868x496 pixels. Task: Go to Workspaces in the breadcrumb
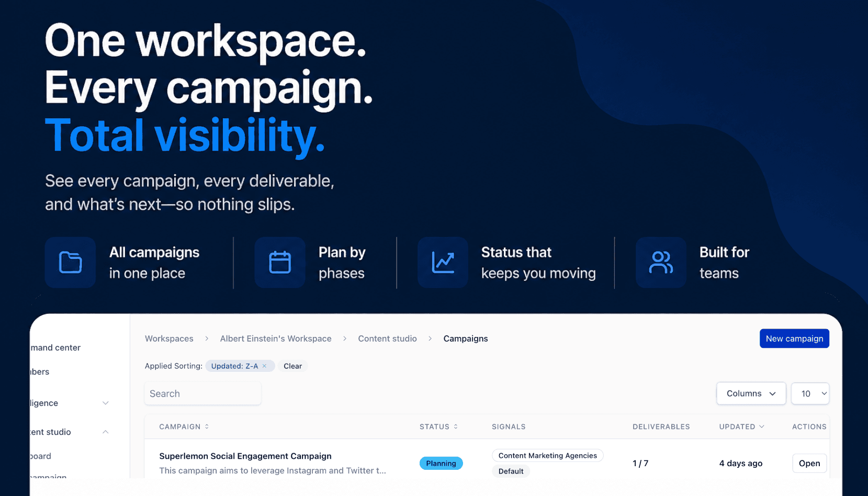(169, 339)
